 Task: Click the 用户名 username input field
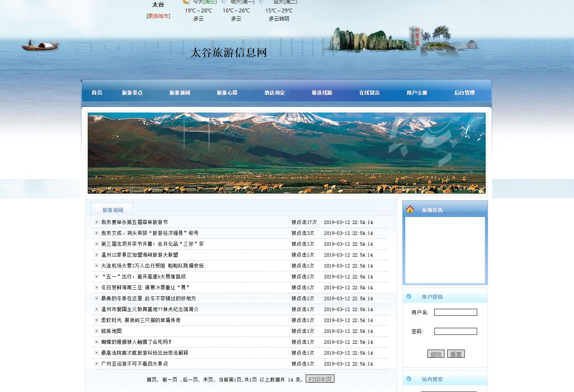point(455,312)
